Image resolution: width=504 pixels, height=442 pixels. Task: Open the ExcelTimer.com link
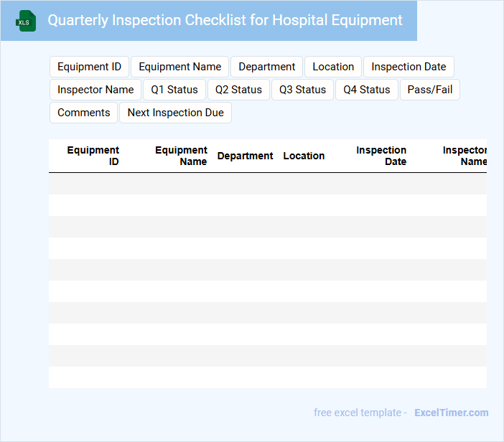(x=451, y=413)
